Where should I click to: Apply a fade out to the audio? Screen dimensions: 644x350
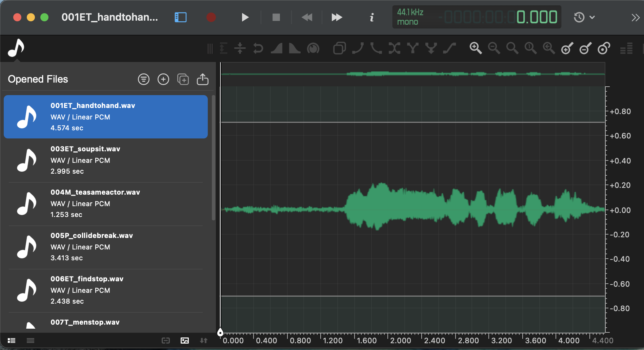[x=294, y=48]
